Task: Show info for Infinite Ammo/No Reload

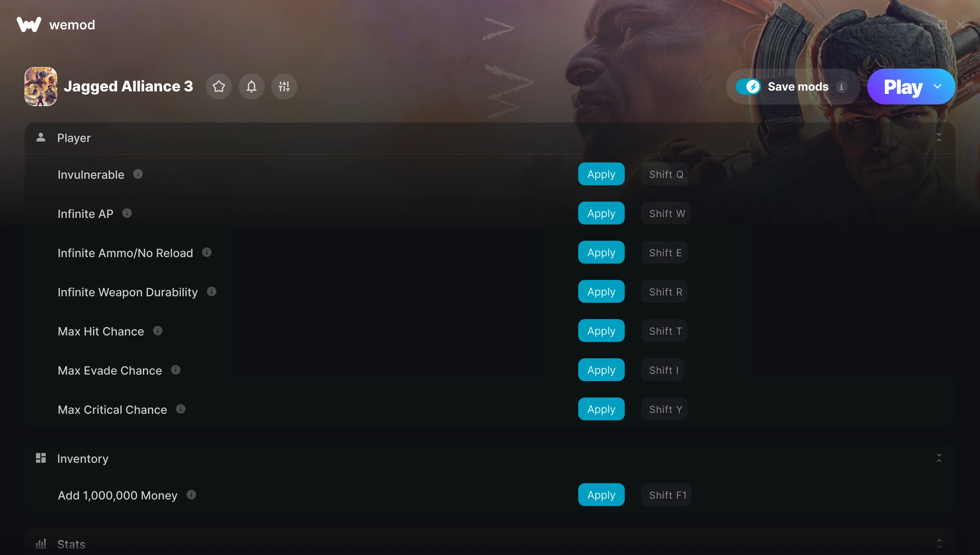Action: [x=207, y=253]
